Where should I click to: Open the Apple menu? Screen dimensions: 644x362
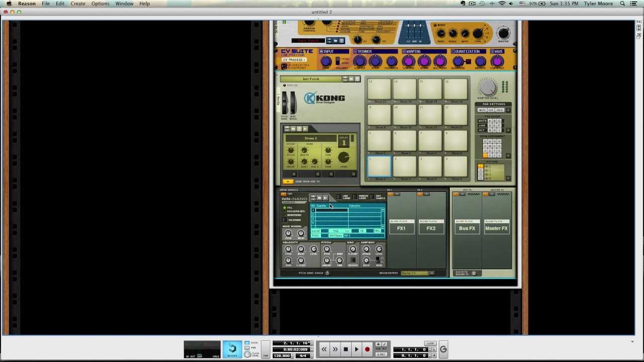point(9,4)
